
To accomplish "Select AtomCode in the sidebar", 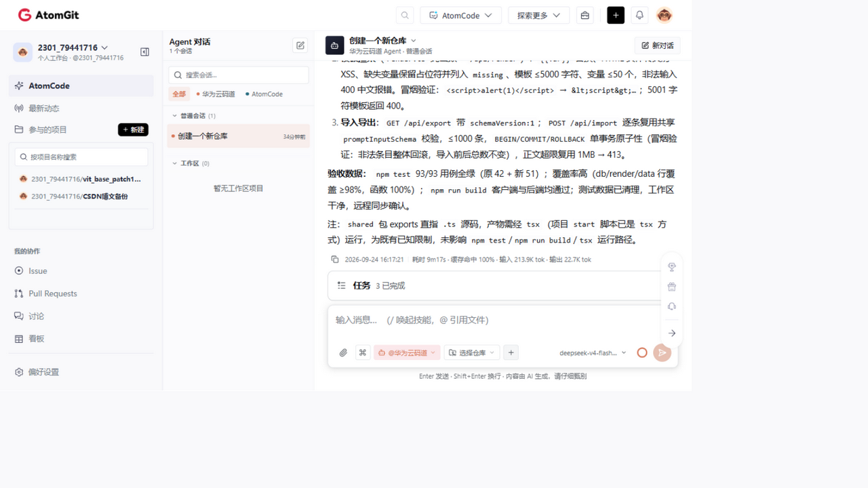I will click(81, 86).
